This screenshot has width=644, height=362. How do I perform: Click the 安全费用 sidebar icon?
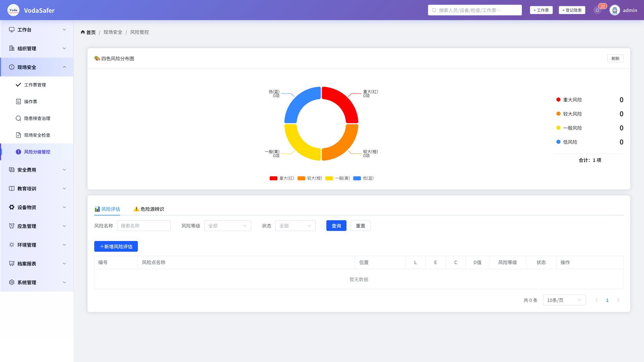point(12,170)
